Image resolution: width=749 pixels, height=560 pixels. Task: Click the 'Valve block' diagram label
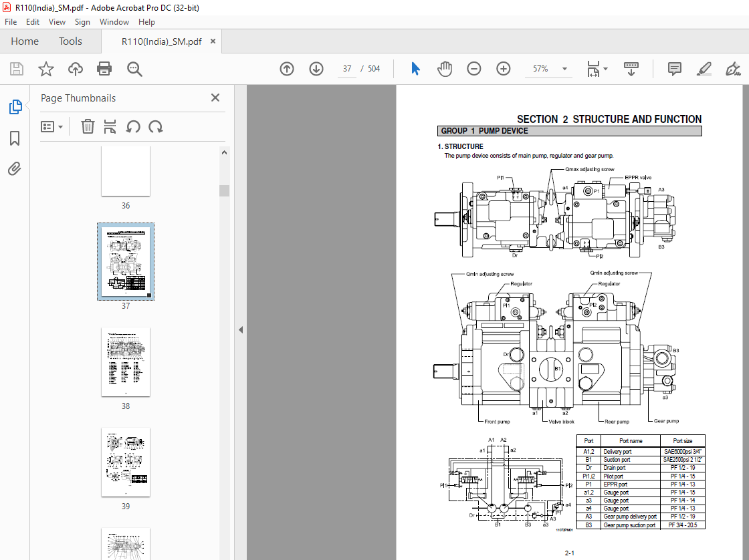pos(561,422)
